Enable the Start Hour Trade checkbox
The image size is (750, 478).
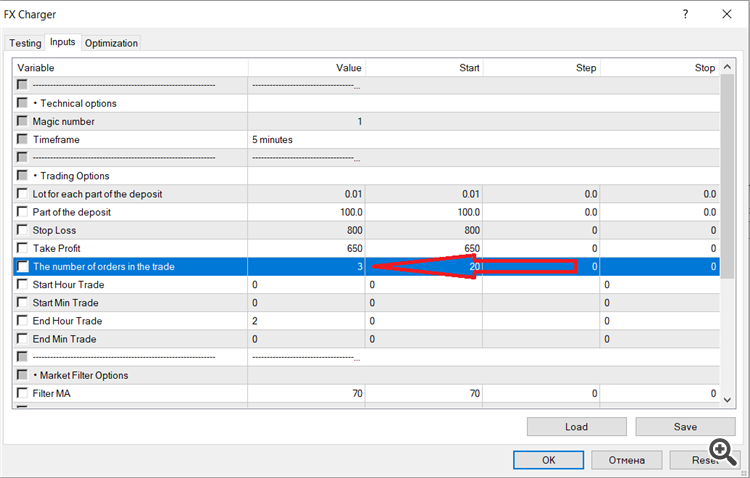coord(22,285)
